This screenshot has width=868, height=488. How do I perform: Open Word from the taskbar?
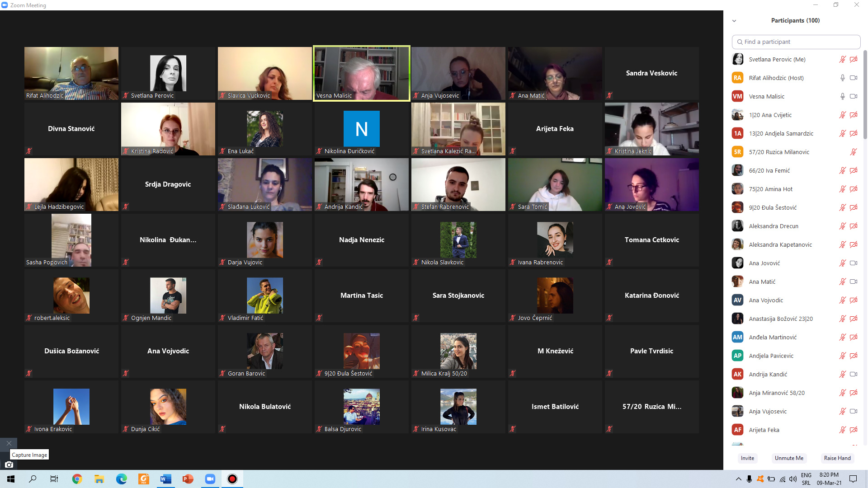166,479
